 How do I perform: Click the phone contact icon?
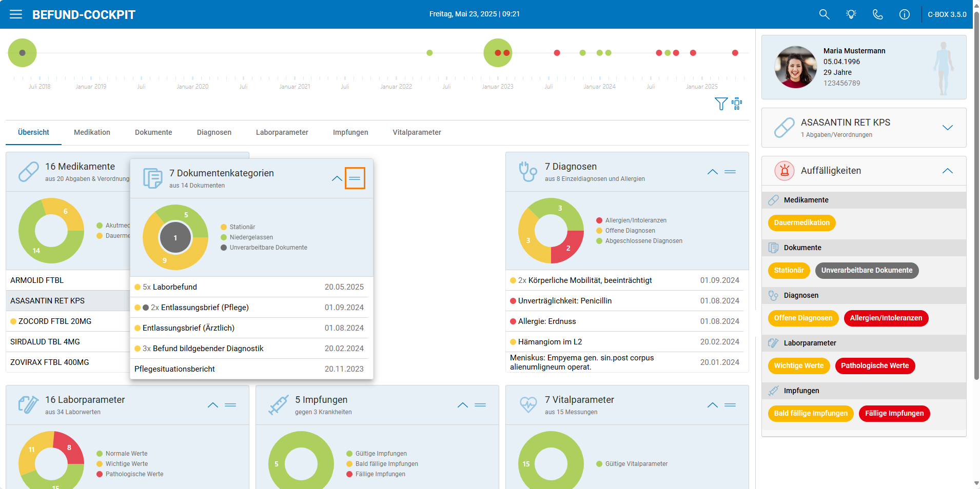[878, 14]
